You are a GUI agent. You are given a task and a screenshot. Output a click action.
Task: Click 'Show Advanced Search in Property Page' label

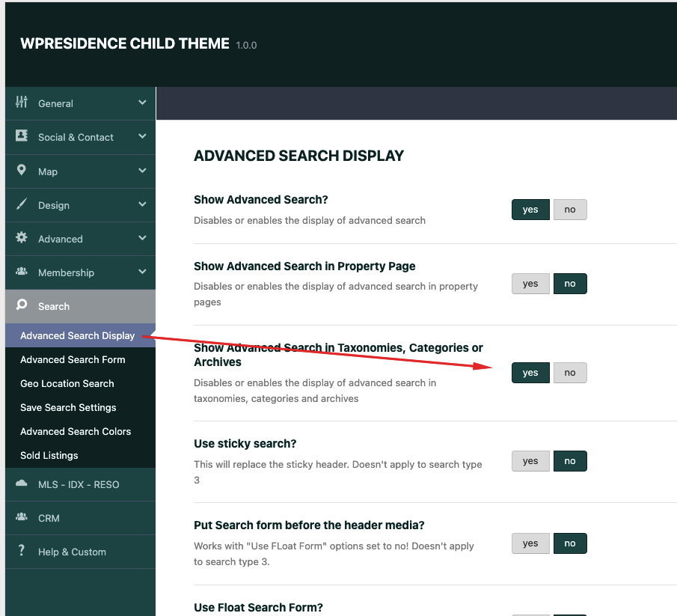click(x=304, y=266)
